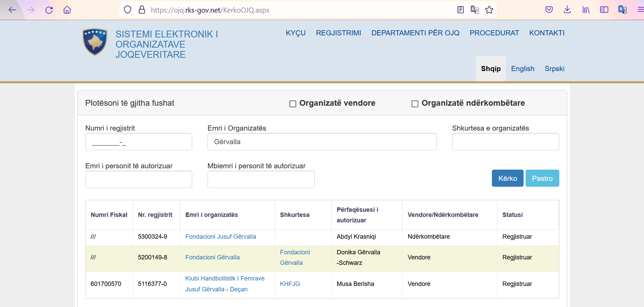Click the translator extension icon
Image resolution: width=644 pixels, height=307 pixels.
623,10
